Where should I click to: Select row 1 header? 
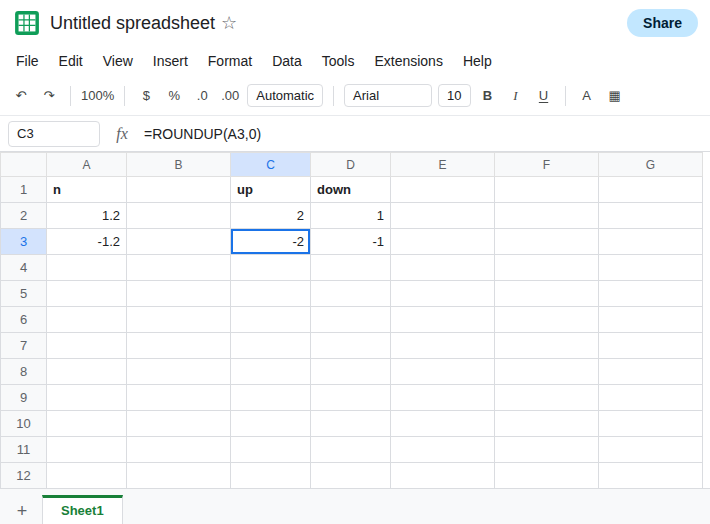tap(24, 189)
